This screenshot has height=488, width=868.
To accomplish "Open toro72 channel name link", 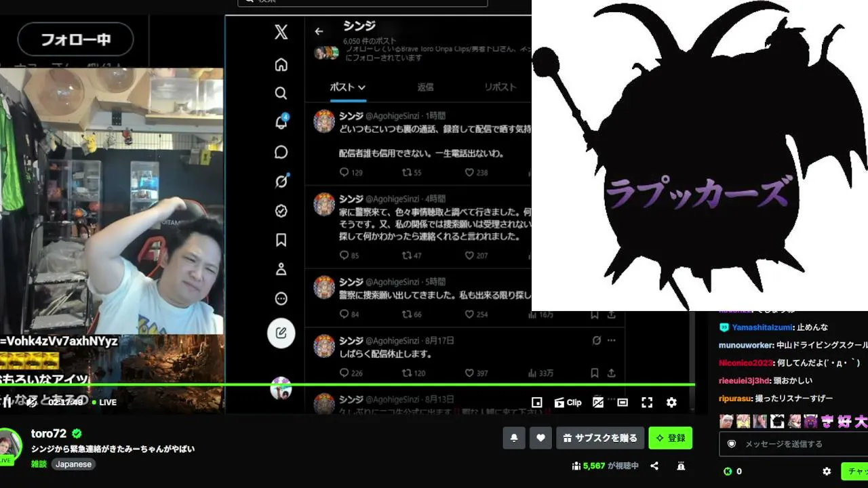I will (49, 434).
